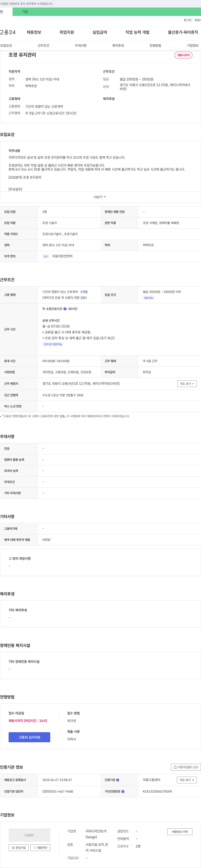Open help icon beside 인증기관 label

click(x=117, y=780)
